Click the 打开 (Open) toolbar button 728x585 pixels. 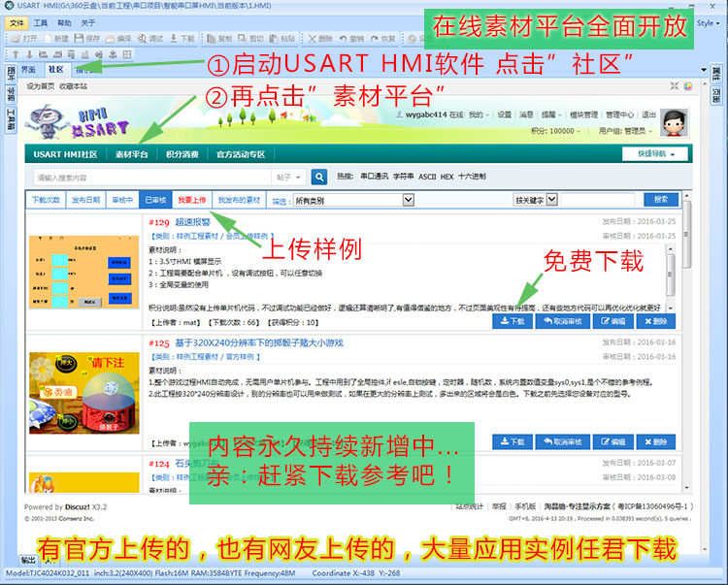[x=23, y=39]
